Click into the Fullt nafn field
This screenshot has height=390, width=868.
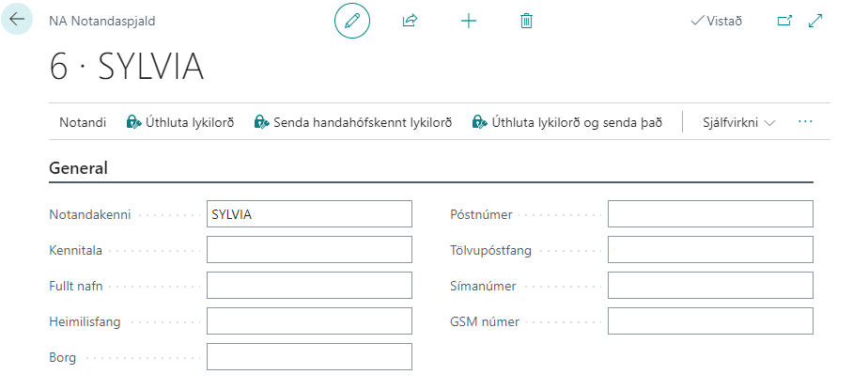click(309, 286)
